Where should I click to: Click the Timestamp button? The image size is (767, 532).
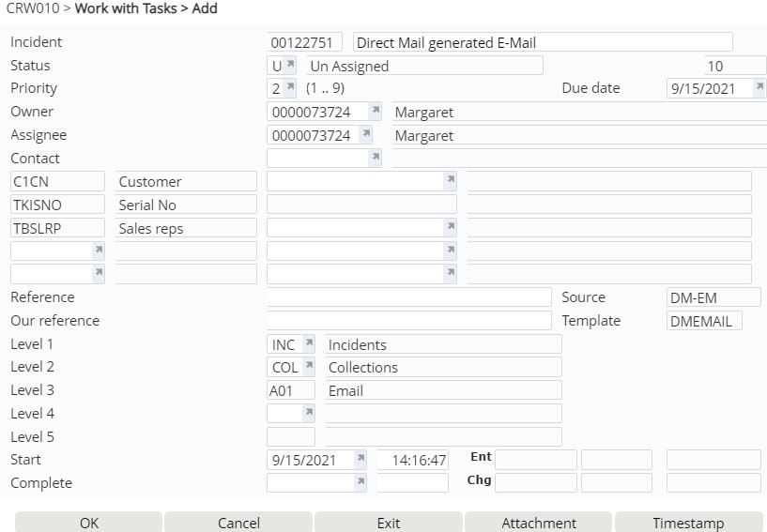688,523
